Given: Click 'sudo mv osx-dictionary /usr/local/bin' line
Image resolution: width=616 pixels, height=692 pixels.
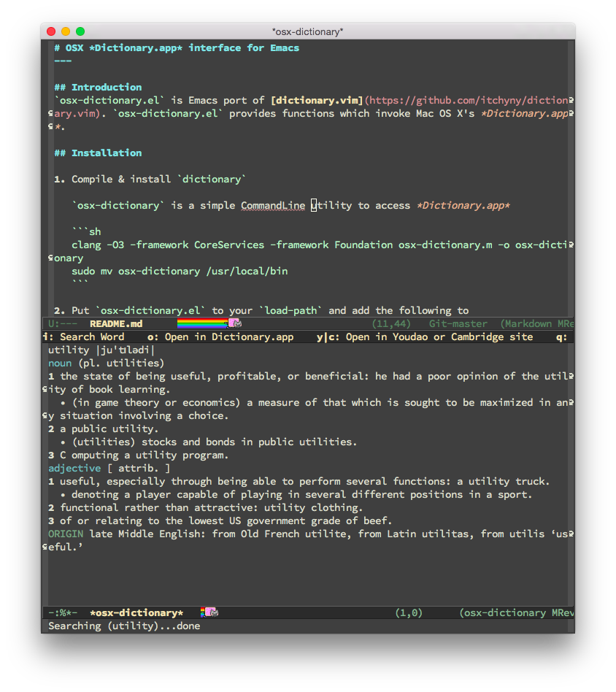Looking at the screenshot, I should (180, 271).
